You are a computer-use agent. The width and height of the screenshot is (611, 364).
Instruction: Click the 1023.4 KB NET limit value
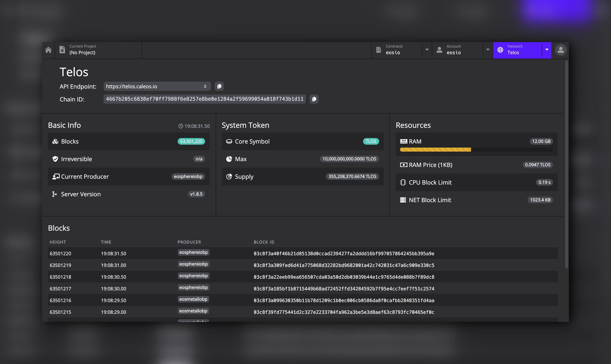[x=540, y=200]
